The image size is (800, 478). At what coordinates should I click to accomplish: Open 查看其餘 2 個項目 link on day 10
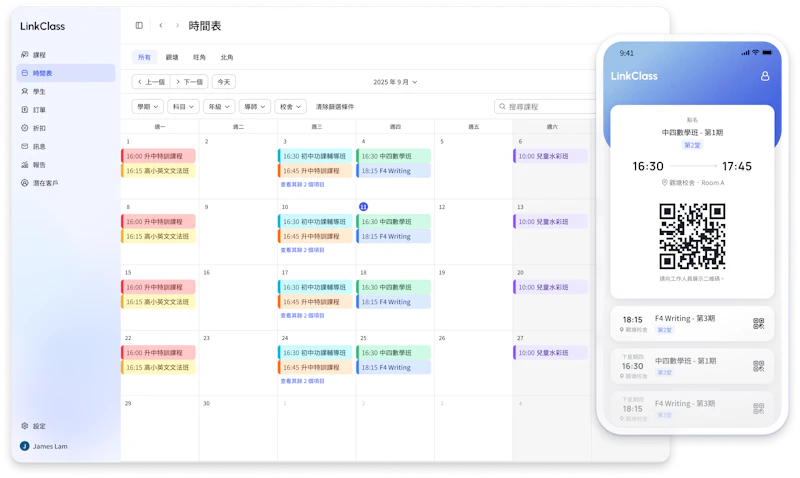(303, 250)
